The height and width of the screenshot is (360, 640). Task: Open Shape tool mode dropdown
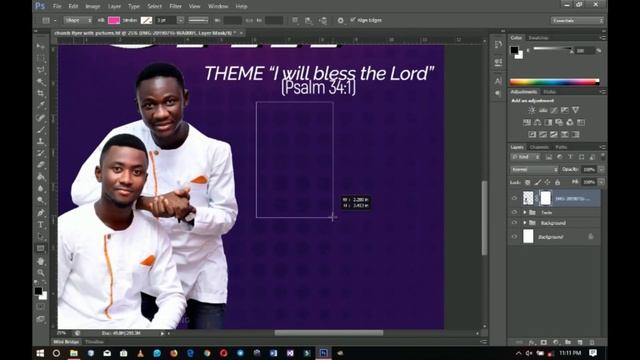coord(78,20)
